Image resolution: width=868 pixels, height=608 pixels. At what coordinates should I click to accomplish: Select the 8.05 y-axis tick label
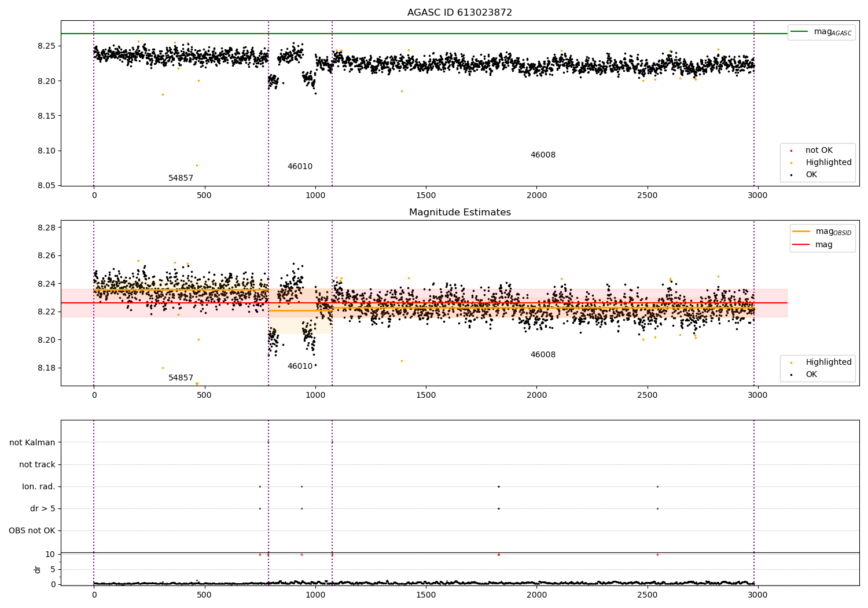tap(46, 186)
